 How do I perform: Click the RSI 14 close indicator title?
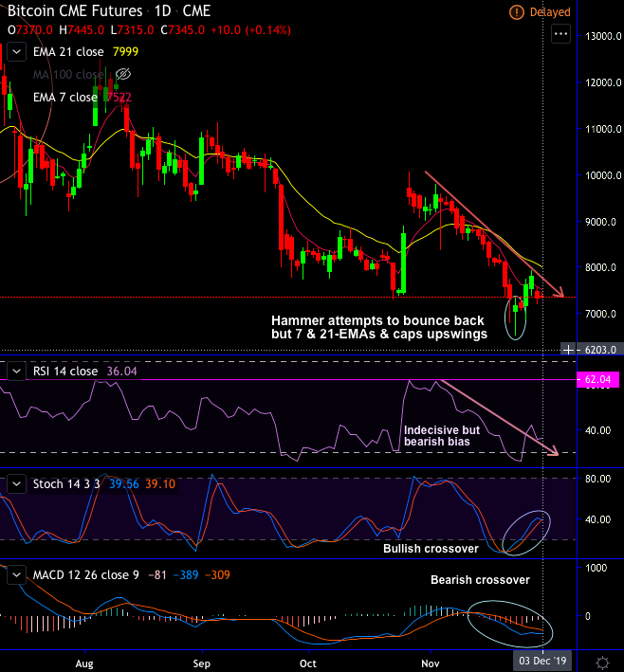tap(65, 372)
